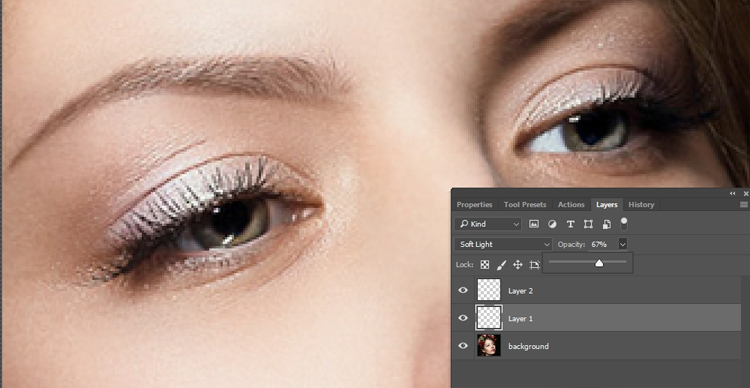The width and height of the screenshot is (750, 388).
Task: Click the lock position move icon
Action: point(518,265)
